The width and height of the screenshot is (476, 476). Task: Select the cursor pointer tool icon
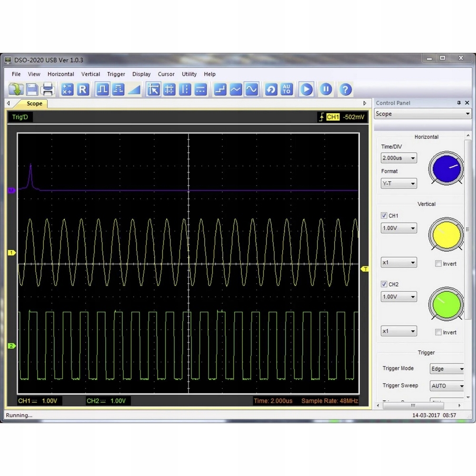(x=153, y=89)
